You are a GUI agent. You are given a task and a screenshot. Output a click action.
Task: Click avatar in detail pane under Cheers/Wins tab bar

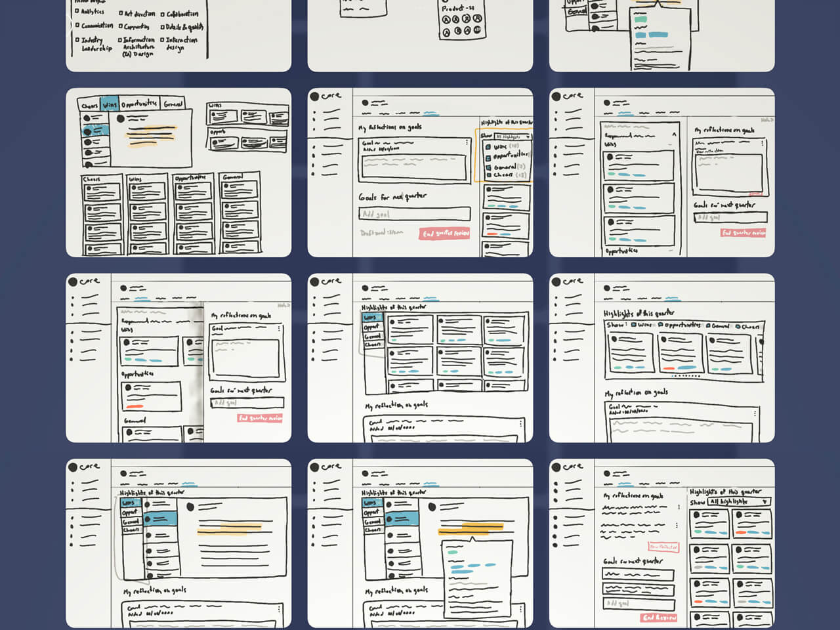[121, 119]
